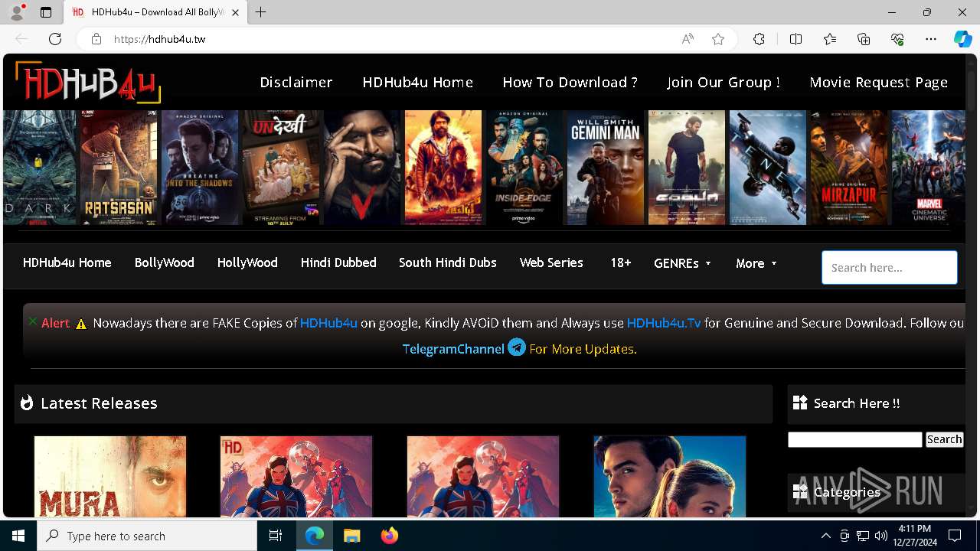The width and height of the screenshot is (980, 551).
Task: Open How To Download ? page
Action: pos(570,82)
